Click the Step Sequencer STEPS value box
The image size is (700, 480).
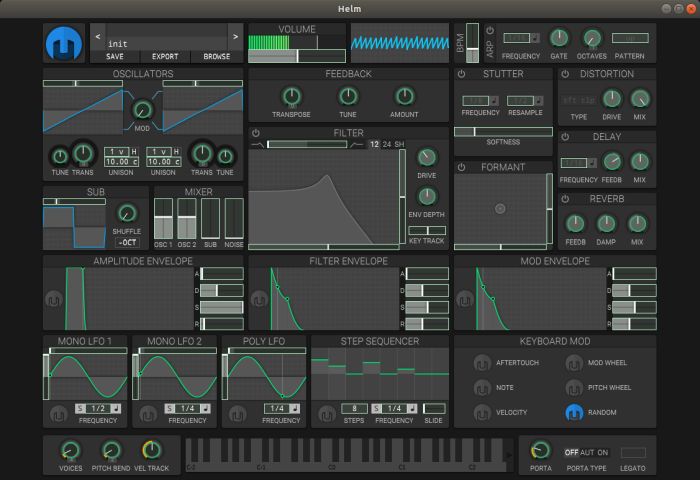[354, 409]
